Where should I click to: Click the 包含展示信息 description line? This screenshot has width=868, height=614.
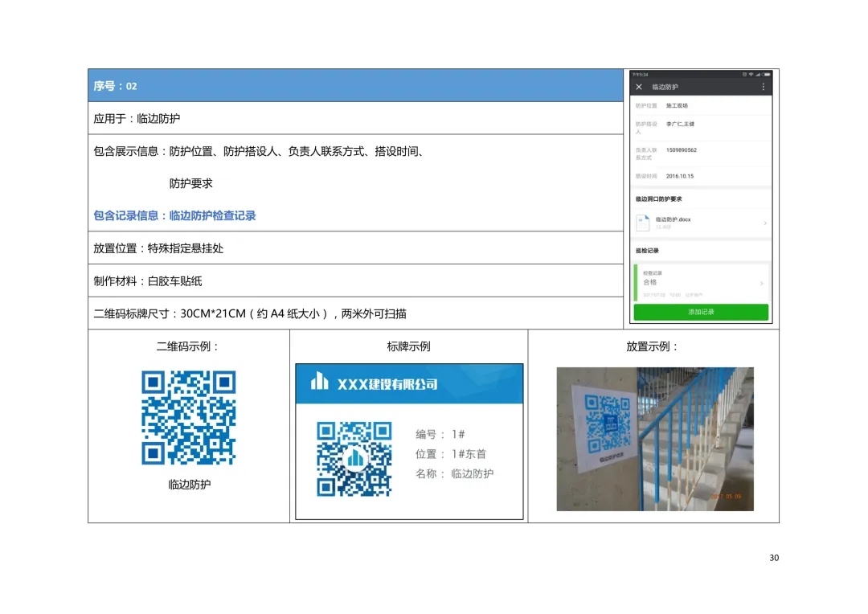click(259, 151)
